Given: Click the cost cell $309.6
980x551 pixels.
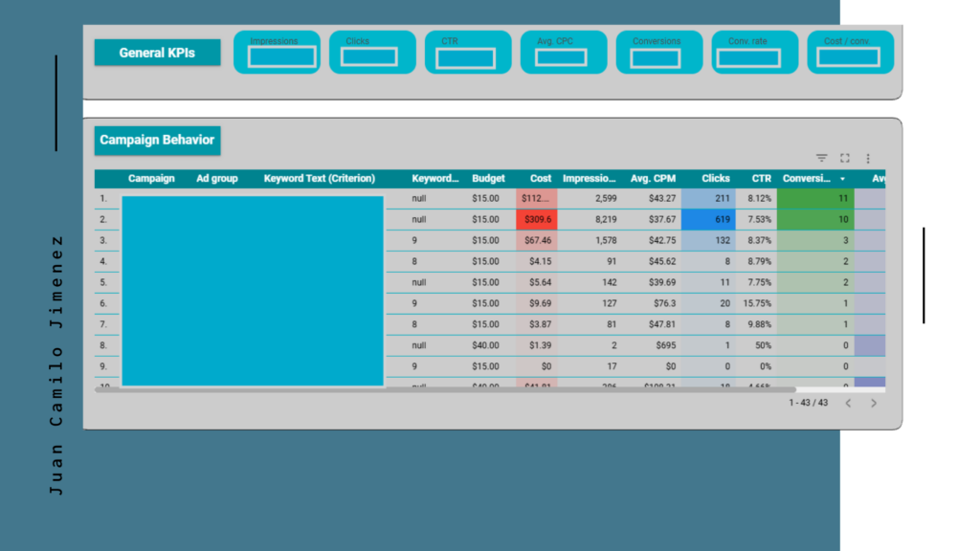Looking at the screenshot, I should [x=537, y=219].
